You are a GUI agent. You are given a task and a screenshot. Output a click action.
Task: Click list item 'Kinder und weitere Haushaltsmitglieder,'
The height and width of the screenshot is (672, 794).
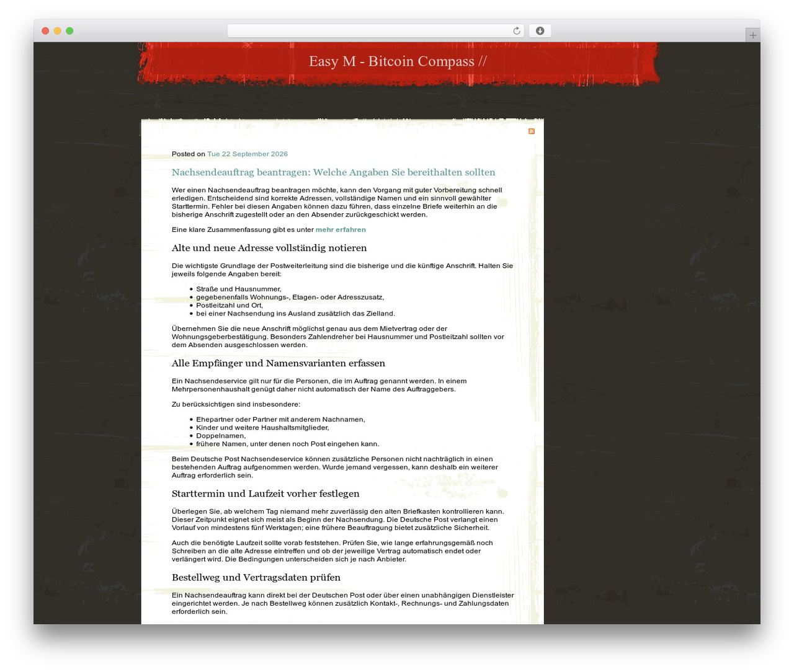tap(262, 428)
